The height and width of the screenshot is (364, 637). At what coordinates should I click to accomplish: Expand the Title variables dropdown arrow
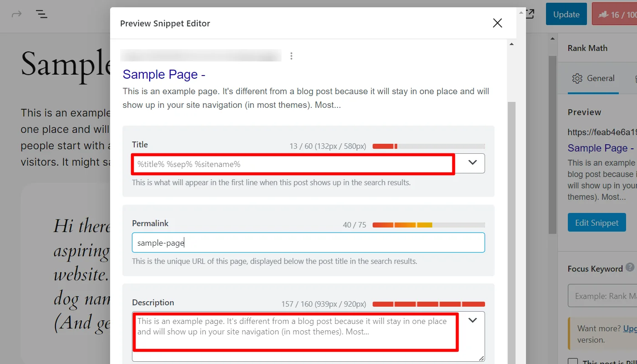coord(472,162)
